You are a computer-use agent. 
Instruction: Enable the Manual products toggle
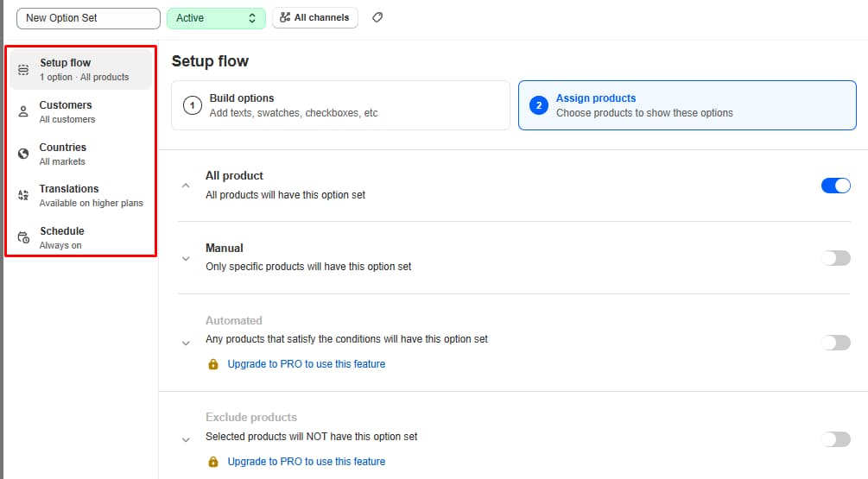point(836,258)
